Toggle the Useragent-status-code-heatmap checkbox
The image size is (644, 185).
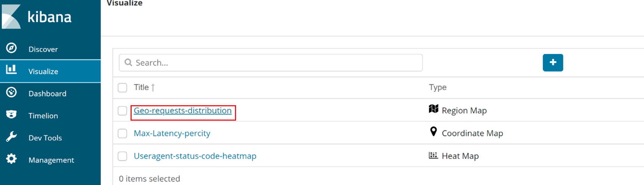[x=122, y=156]
